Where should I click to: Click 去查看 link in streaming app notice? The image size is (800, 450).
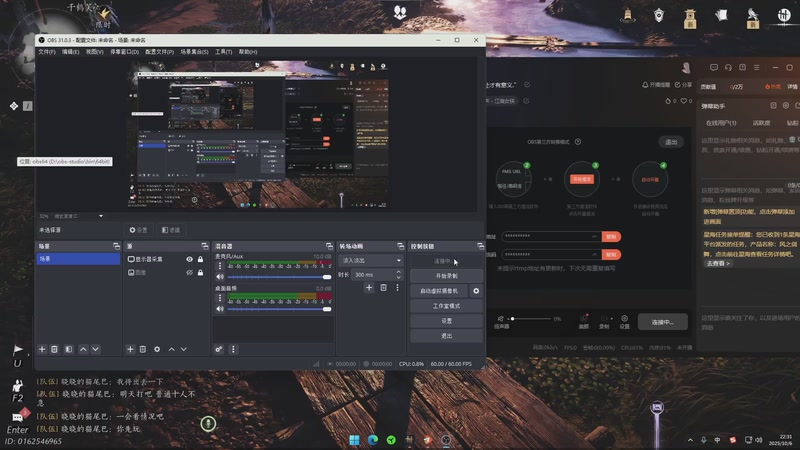[x=718, y=263]
